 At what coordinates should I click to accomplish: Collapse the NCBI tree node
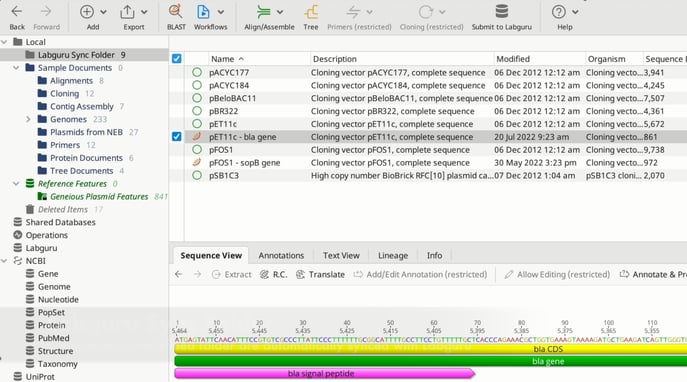tap(4, 261)
